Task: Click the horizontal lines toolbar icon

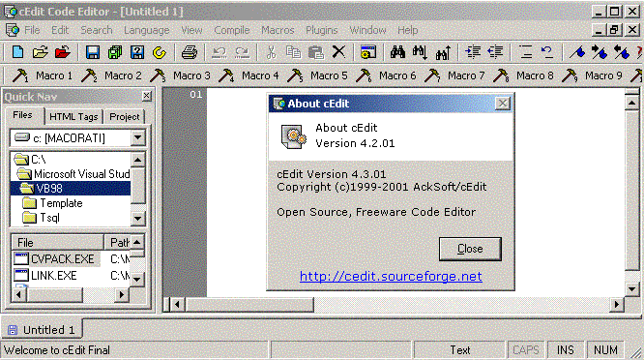Action: point(525,52)
